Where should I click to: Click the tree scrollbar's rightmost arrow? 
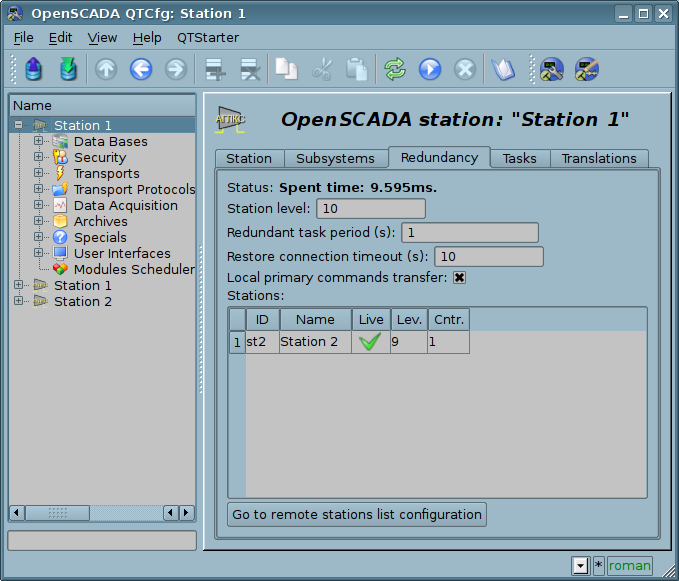(x=187, y=513)
